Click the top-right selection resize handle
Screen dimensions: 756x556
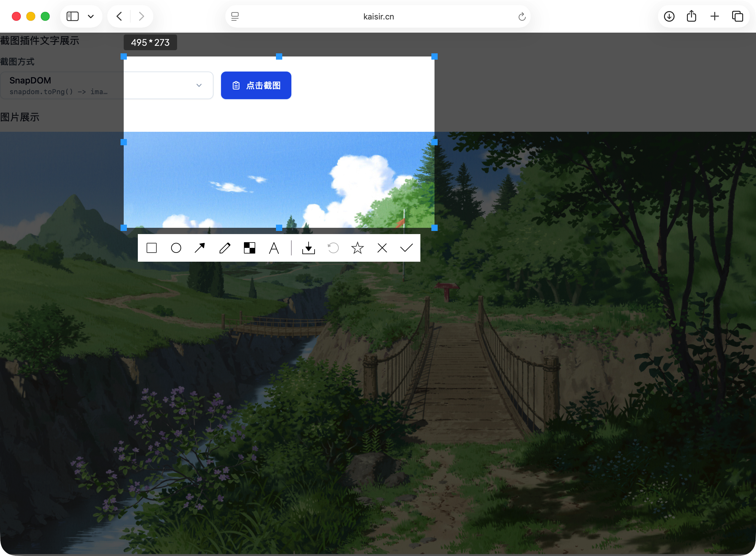tap(435, 56)
